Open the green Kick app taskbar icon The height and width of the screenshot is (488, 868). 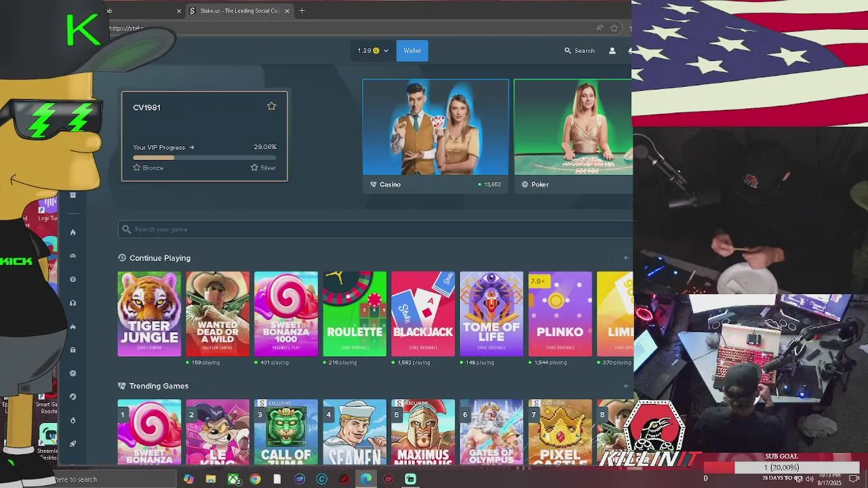pyautogui.click(x=410, y=479)
